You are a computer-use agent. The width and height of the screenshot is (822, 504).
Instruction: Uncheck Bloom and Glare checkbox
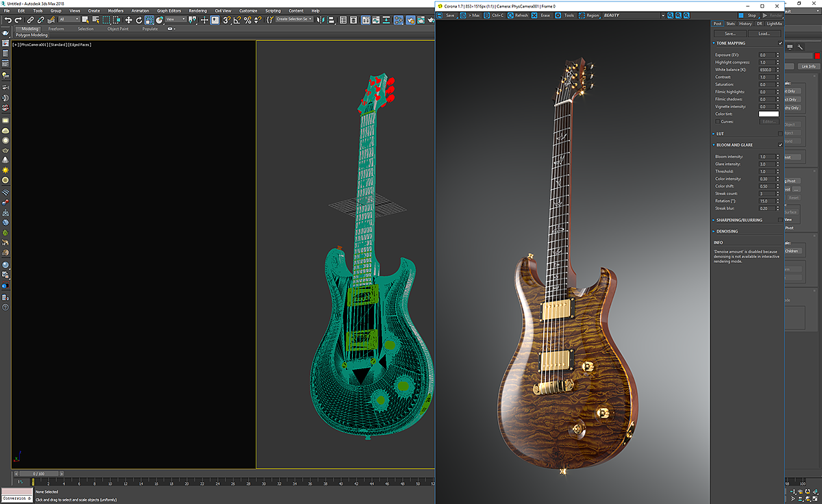click(780, 145)
